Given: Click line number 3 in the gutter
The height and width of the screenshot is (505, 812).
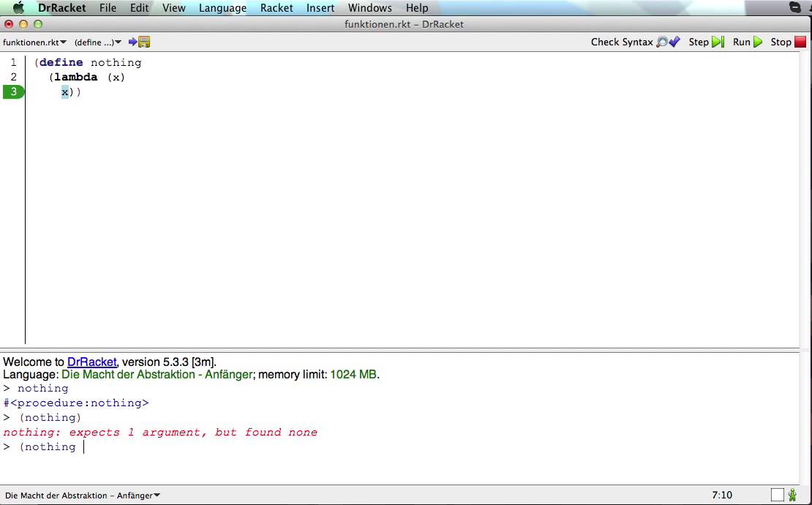Looking at the screenshot, I should point(13,91).
